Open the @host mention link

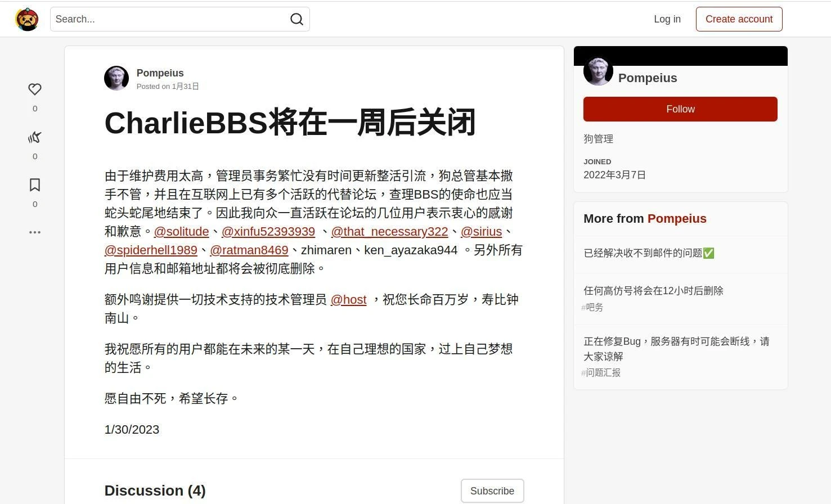[x=348, y=300]
